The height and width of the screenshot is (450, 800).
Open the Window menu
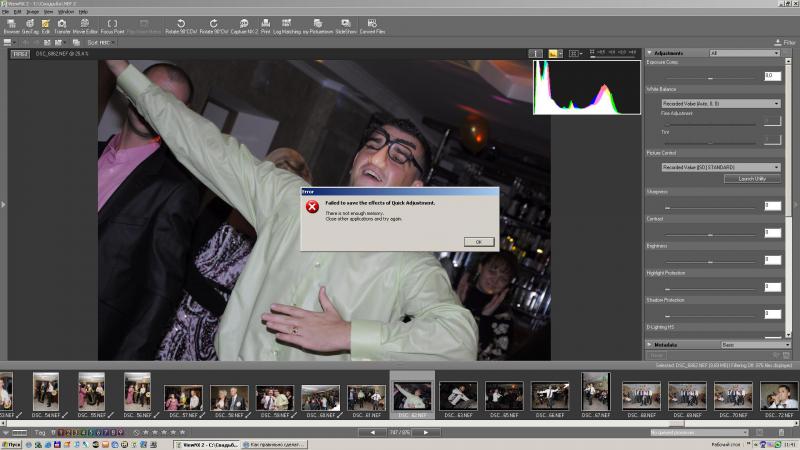click(66, 12)
